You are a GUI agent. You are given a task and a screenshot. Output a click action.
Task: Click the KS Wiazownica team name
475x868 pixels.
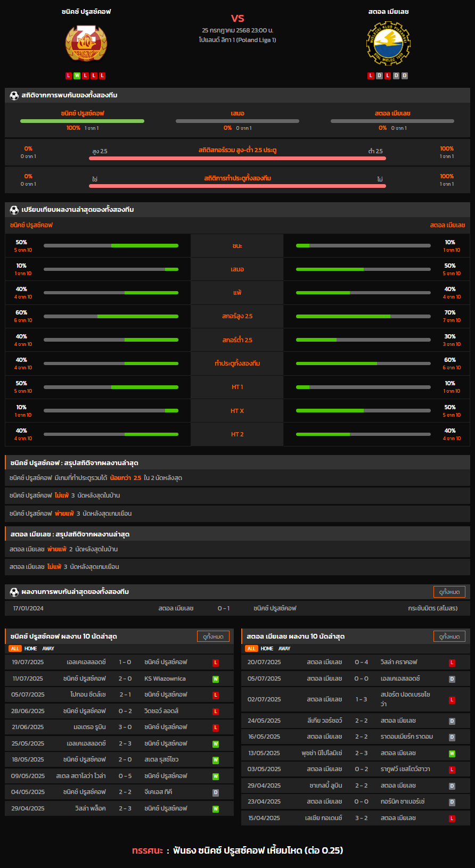tap(165, 679)
